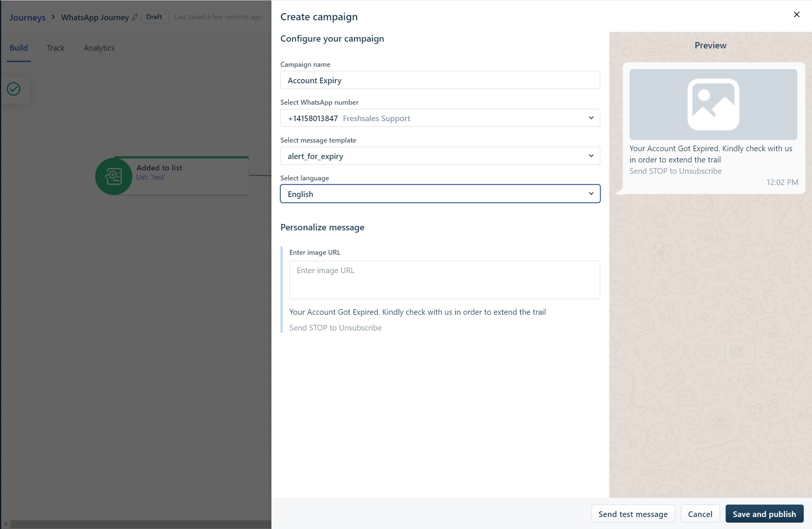
Task: Click the Draft status badge
Action: pyautogui.click(x=154, y=17)
